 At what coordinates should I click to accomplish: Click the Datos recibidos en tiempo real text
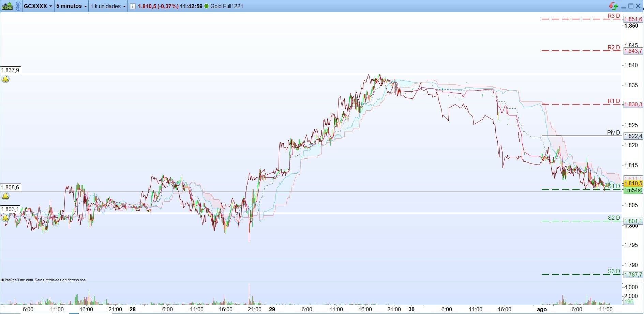click(61, 280)
